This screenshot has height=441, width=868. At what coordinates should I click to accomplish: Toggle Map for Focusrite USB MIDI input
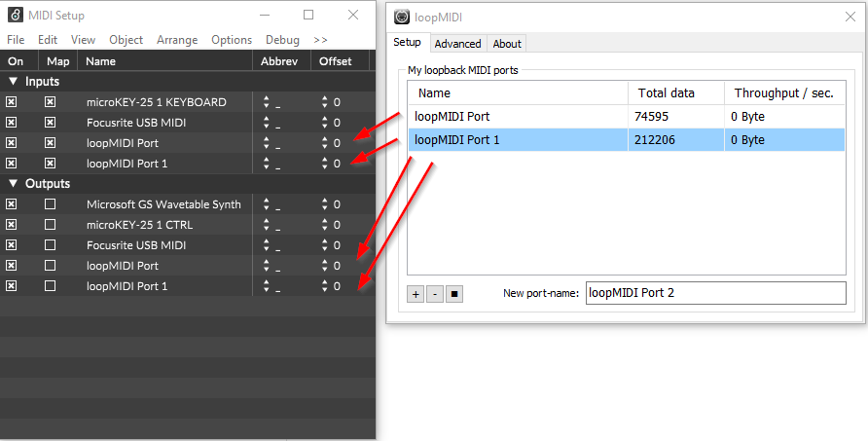click(x=50, y=123)
